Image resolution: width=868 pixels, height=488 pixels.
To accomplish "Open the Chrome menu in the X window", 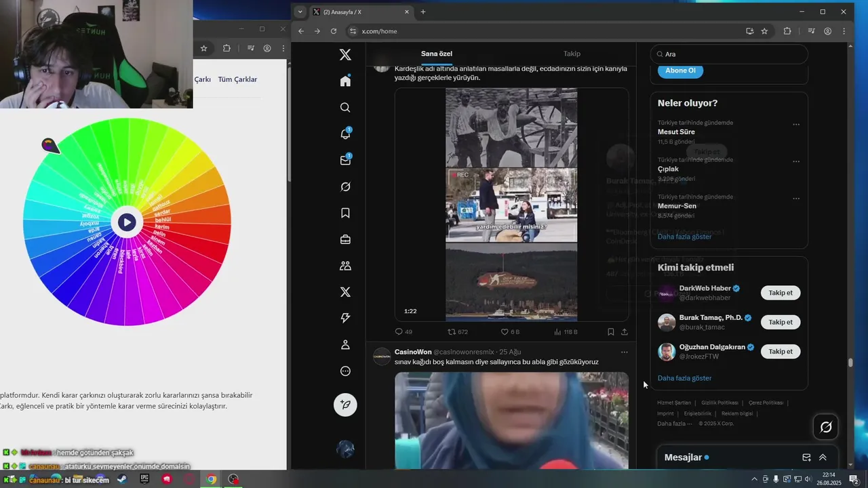I will point(844,31).
